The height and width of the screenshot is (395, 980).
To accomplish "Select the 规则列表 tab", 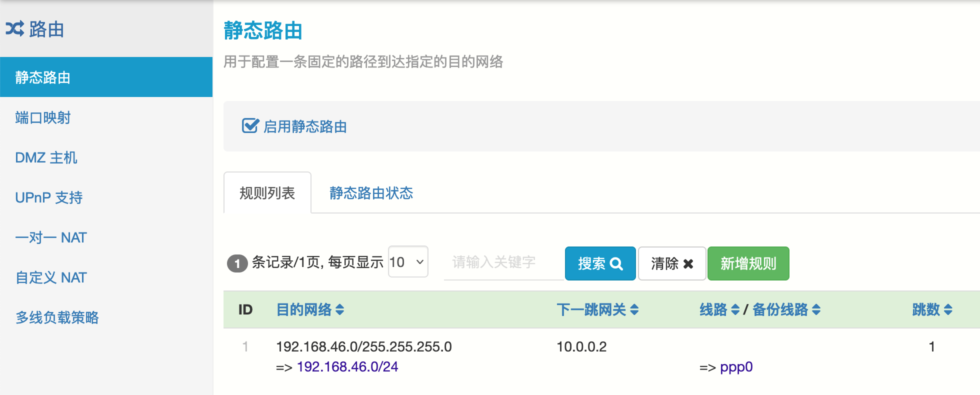I will [267, 193].
